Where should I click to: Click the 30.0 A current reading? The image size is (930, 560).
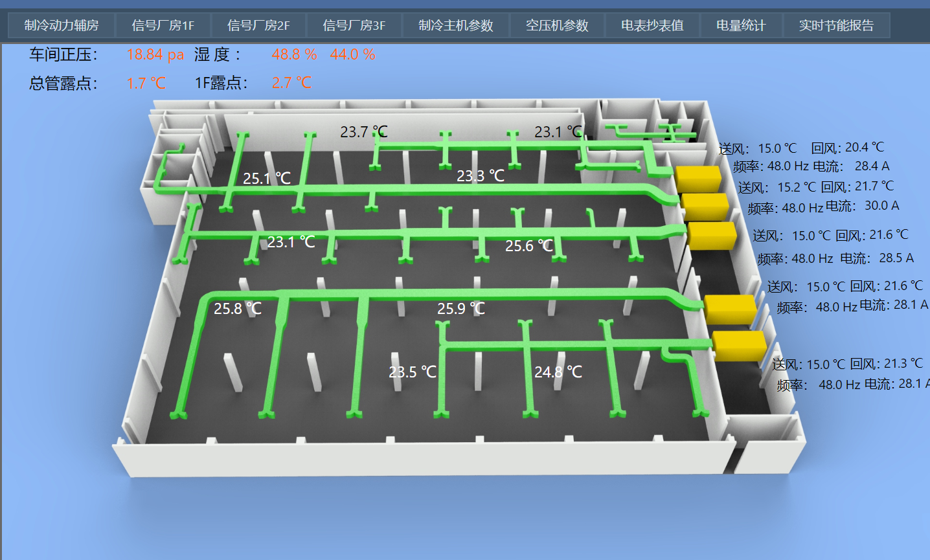[x=881, y=206]
